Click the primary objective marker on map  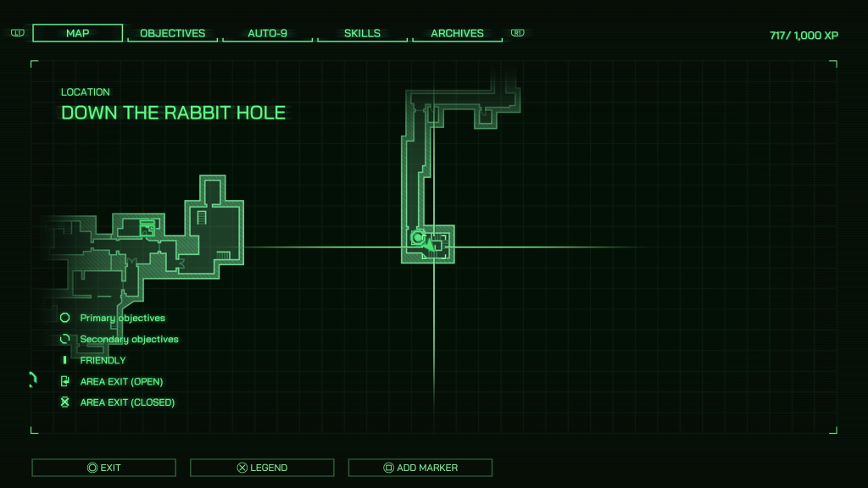tap(417, 238)
